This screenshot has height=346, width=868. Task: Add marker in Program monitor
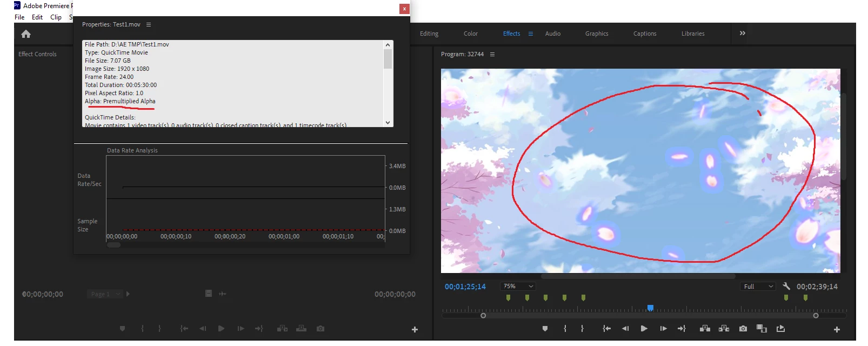click(545, 329)
